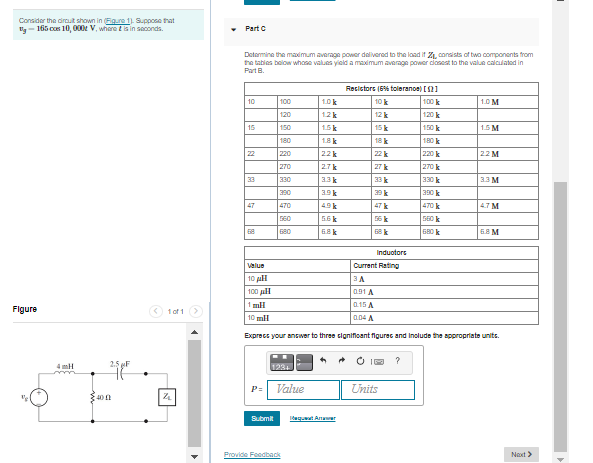Image resolution: width=593 pixels, height=463 pixels.
Task: Go to next figure arrow
Action: (x=196, y=311)
